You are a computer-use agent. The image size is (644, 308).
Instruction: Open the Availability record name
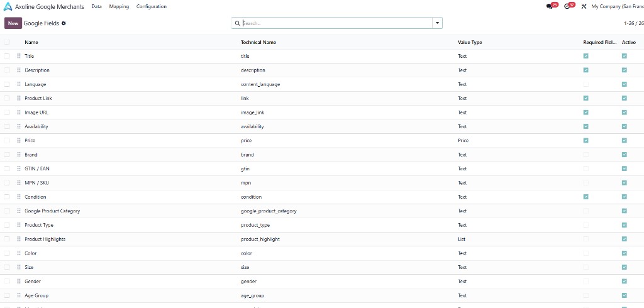(x=36, y=126)
